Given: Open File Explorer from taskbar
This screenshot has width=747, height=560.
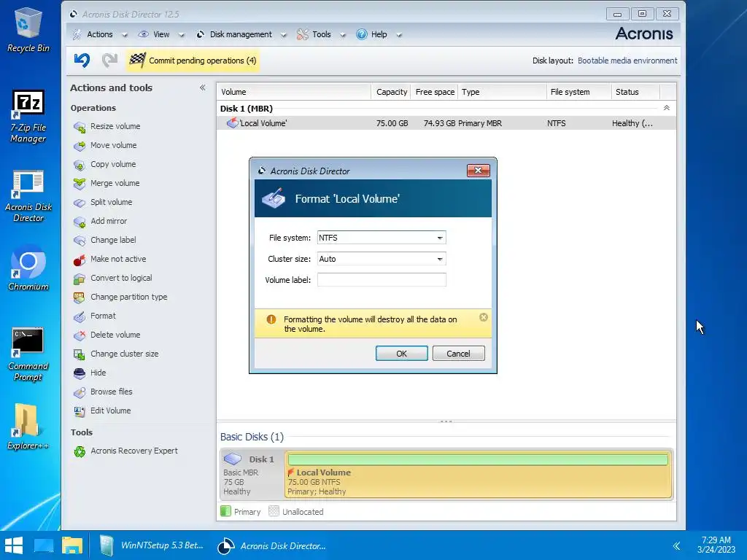Looking at the screenshot, I should pos(72,545).
